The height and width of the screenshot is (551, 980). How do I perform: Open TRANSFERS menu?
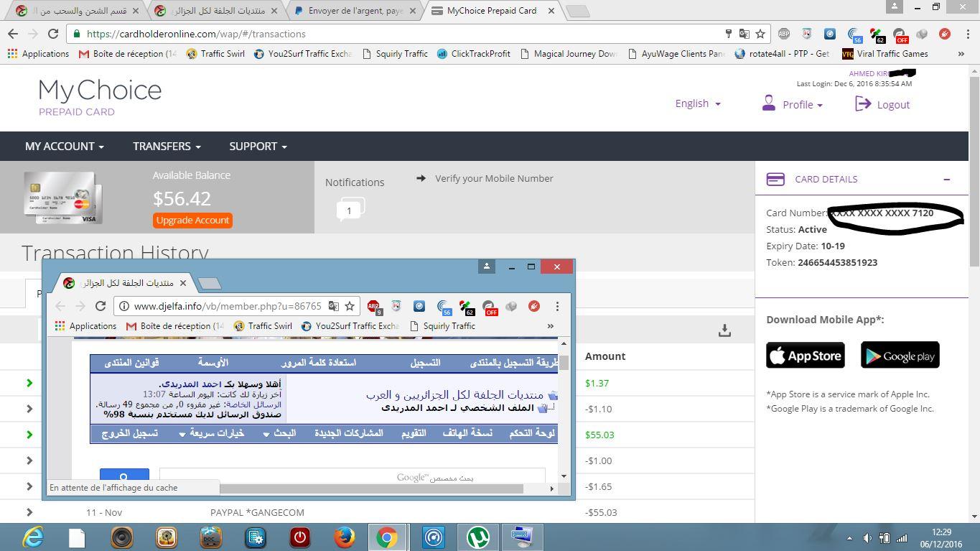(x=167, y=146)
